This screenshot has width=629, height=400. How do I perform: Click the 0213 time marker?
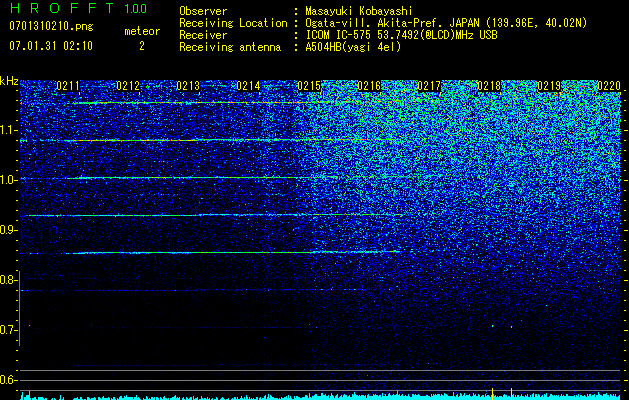188,86
